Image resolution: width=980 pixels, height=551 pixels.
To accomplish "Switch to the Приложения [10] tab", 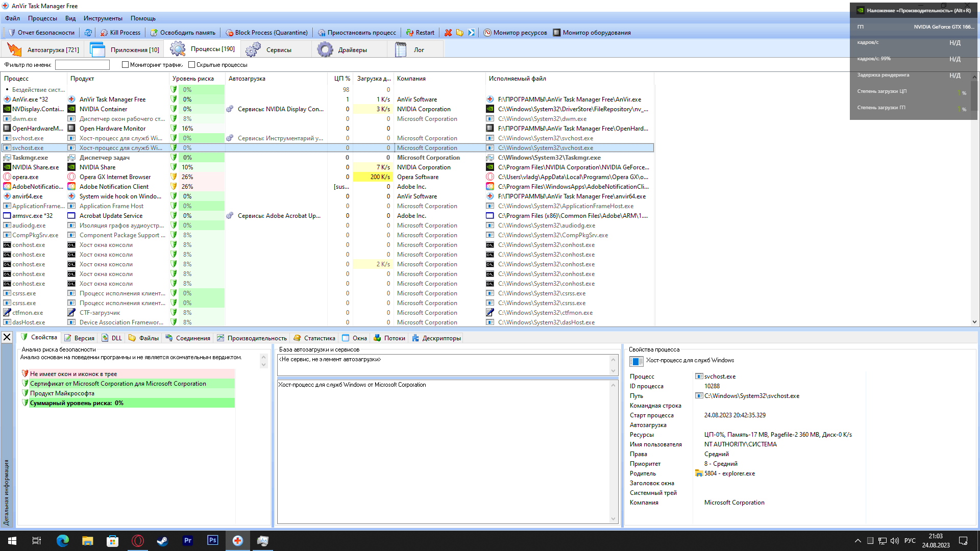I will point(125,49).
